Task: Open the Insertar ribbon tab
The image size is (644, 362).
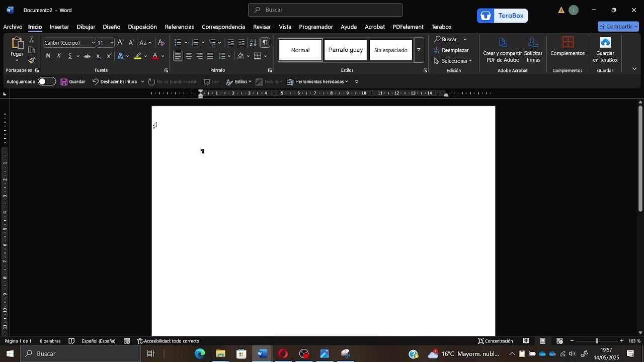Action: (x=59, y=27)
